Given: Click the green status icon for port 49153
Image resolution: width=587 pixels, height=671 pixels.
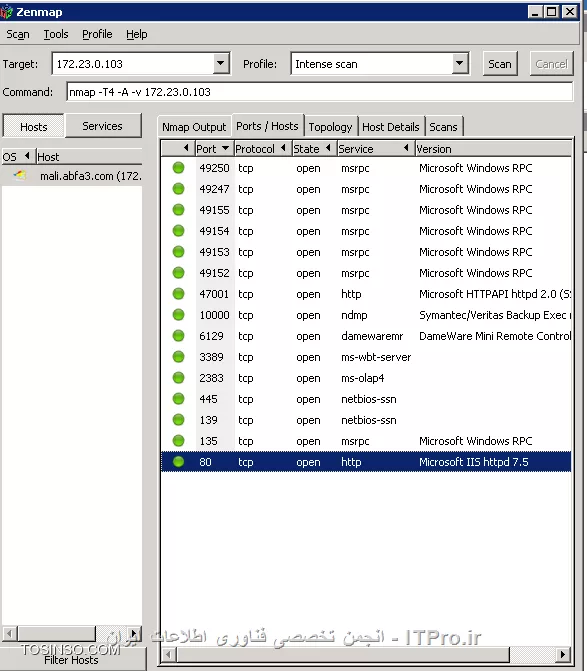Looking at the screenshot, I should (178, 252).
